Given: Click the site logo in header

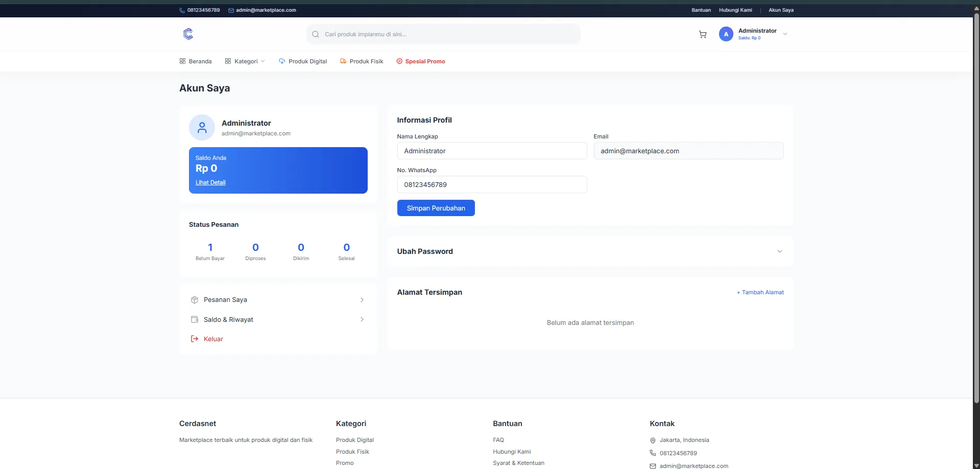Looking at the screenshot, I should click(188, 34).
